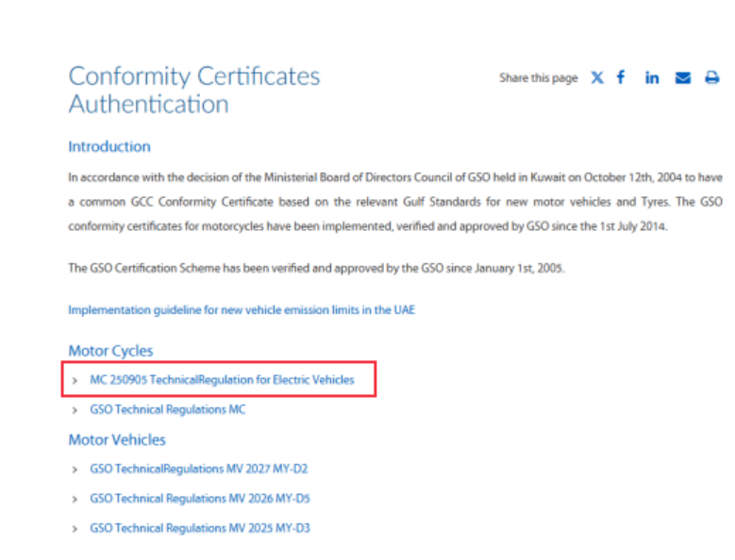Open GSO Technical Regulations MV 2026 MY-D5
Screen dimensions: 735x560
click(x=200, y=498)
